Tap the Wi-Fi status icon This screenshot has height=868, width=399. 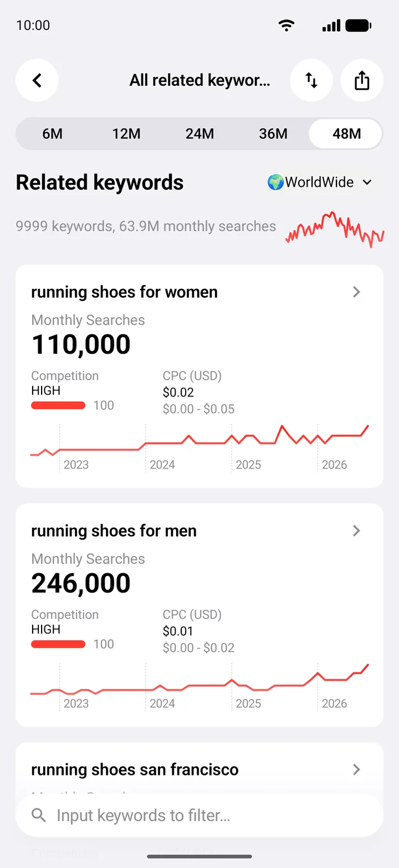(x=287, y=25)
